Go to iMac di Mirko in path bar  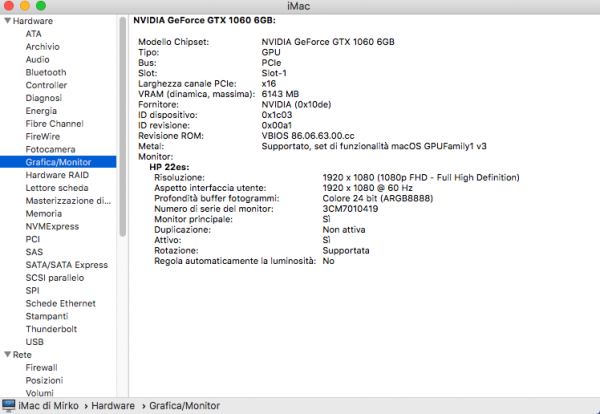(48, 406)
